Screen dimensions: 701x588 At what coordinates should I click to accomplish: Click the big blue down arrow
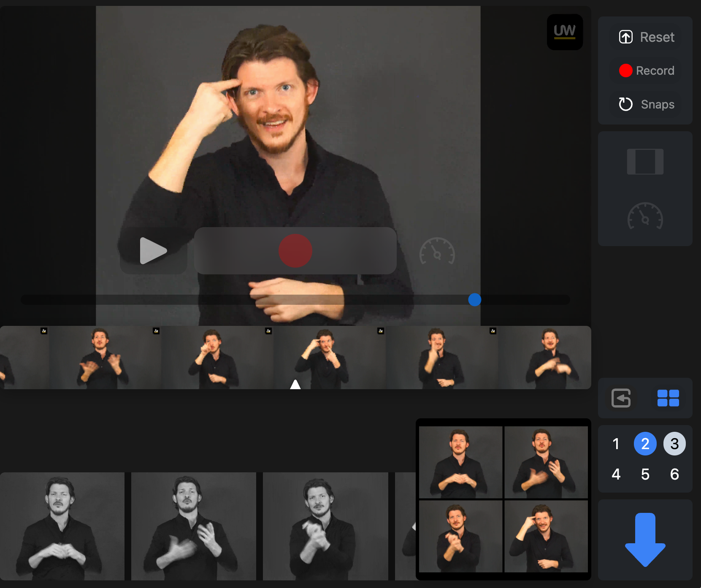(x=645, y=539)
